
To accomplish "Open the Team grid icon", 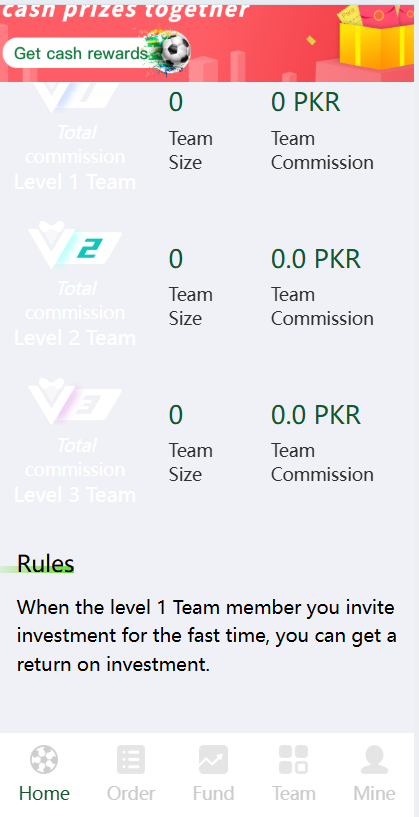I will (x=293, y=759).
